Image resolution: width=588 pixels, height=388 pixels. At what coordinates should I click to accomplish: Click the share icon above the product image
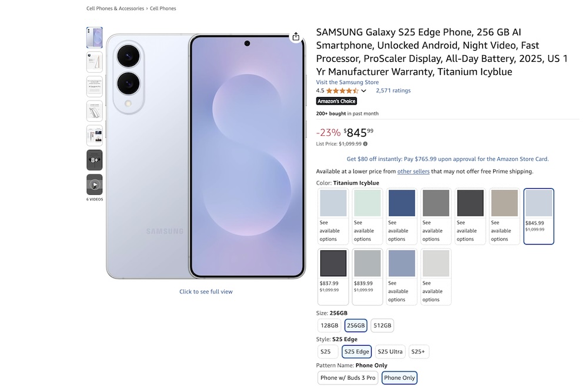tap(295, 36)
